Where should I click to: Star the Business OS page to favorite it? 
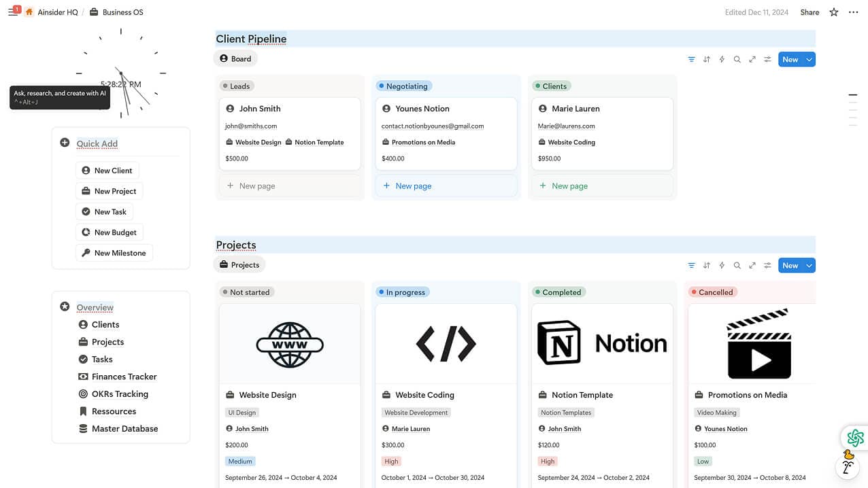pyautogui.click(x=833, y=12)
